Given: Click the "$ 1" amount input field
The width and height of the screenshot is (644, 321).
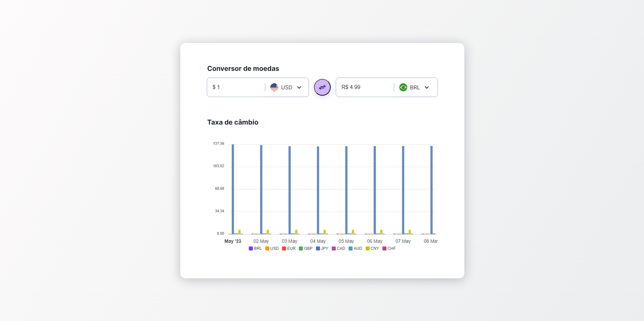Looking at the screenshot, I should tap(235, 87).
